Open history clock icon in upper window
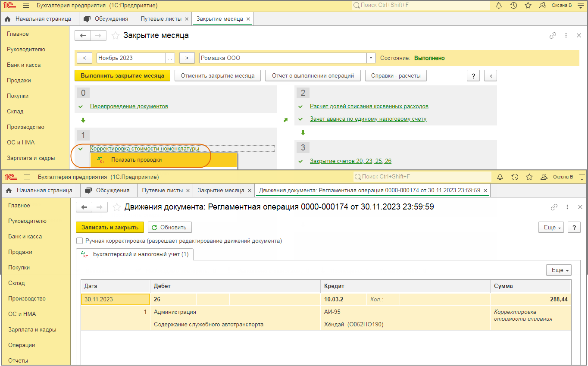 513,6
